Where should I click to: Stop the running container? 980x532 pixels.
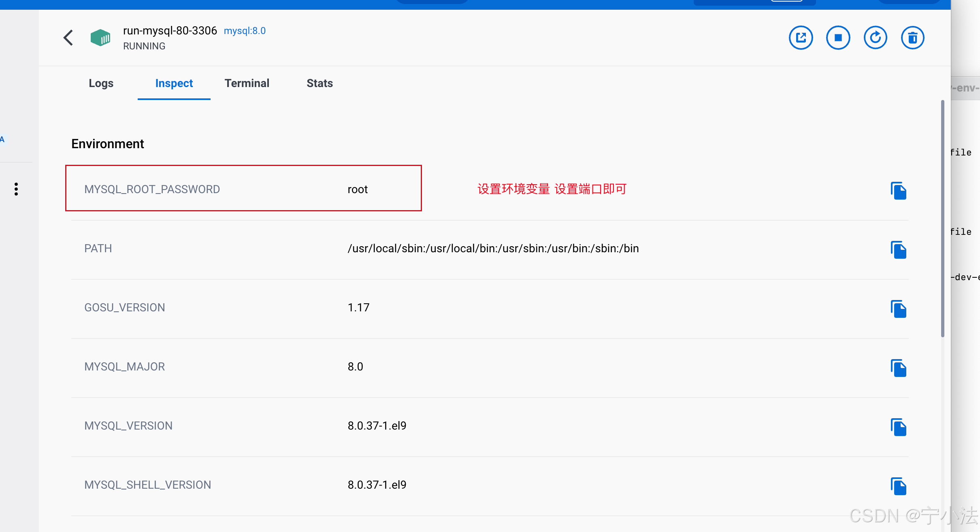pos(838,37)
